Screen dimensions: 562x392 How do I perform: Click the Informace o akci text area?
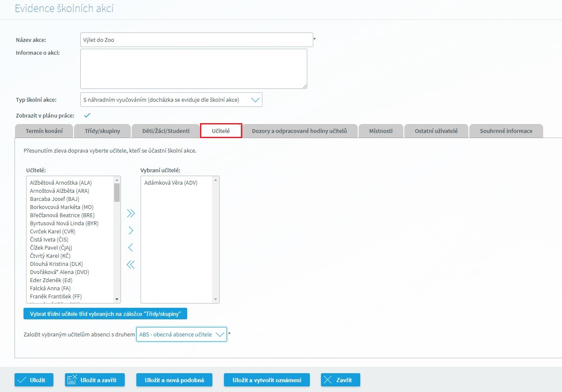point(194,69)
